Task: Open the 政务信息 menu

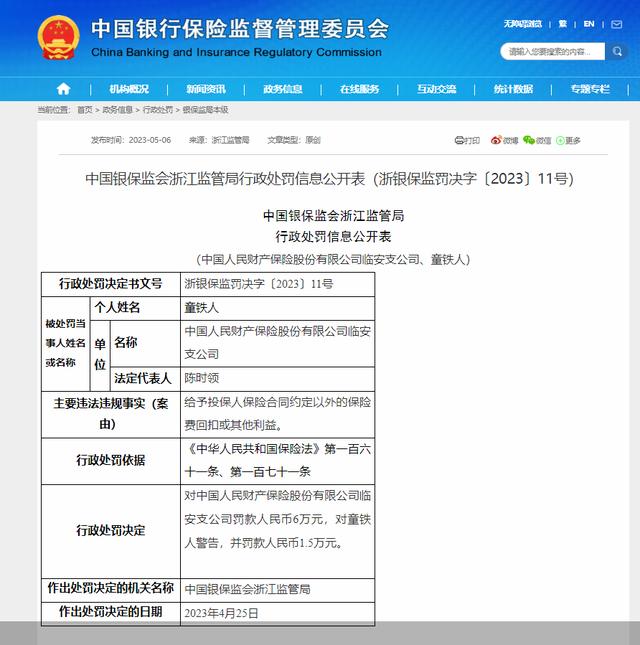Action: coord(283,89)
